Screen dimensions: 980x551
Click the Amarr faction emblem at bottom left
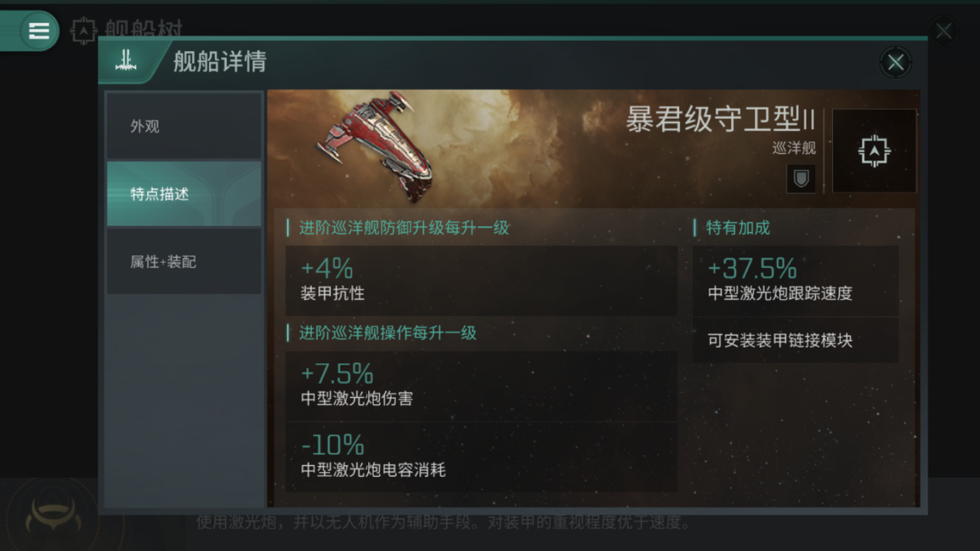pyautogui.click(x=53, y=516)
